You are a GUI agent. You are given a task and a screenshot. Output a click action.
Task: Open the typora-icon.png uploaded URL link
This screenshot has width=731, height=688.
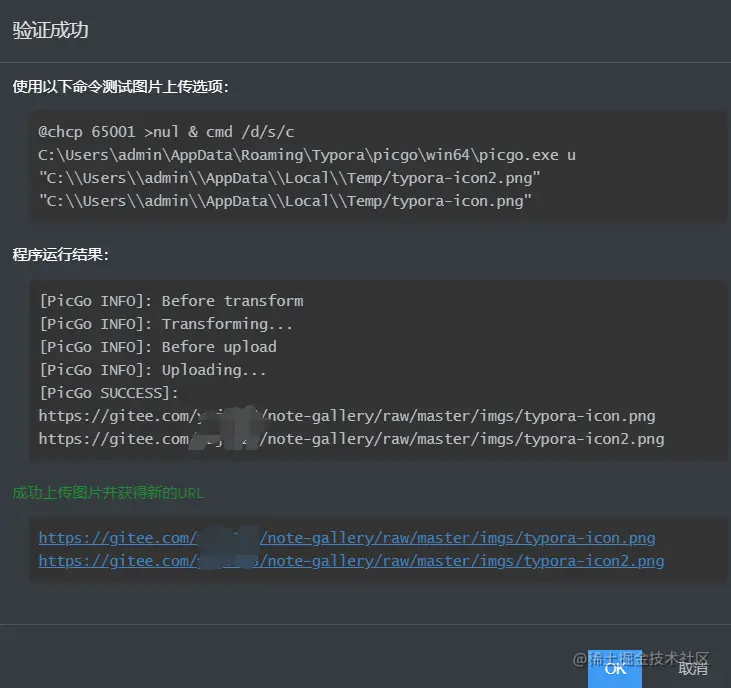click(x=347, y=538)
